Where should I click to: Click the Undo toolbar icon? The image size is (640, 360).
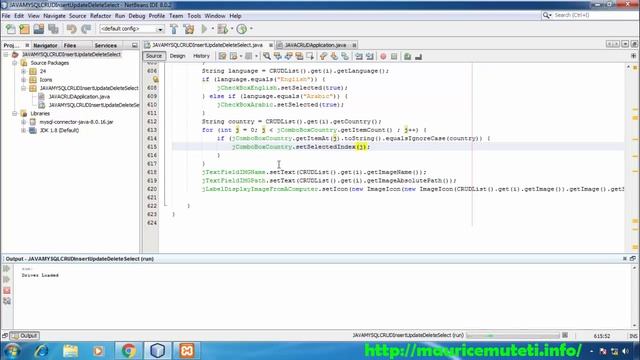tap(72, 29)
